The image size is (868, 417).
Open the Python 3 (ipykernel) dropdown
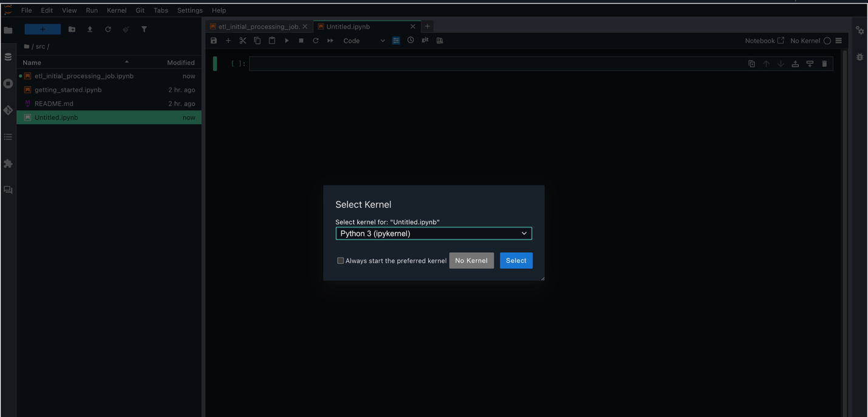[433, 233]
